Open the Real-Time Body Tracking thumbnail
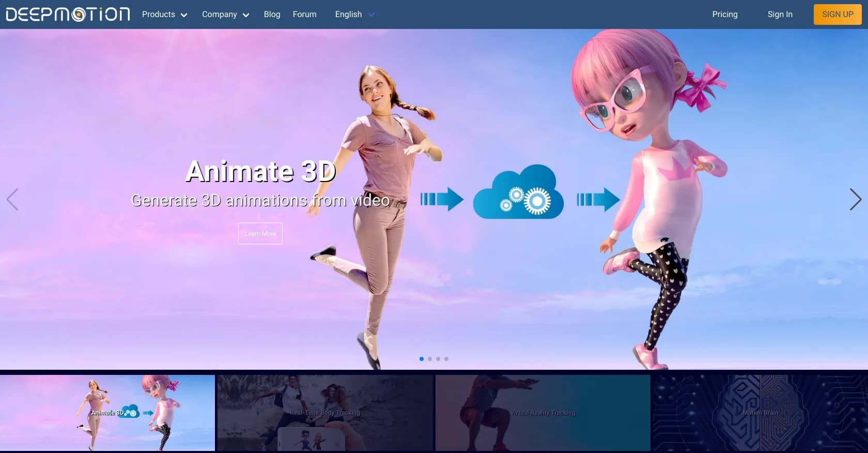 click(x=325, y=413)
